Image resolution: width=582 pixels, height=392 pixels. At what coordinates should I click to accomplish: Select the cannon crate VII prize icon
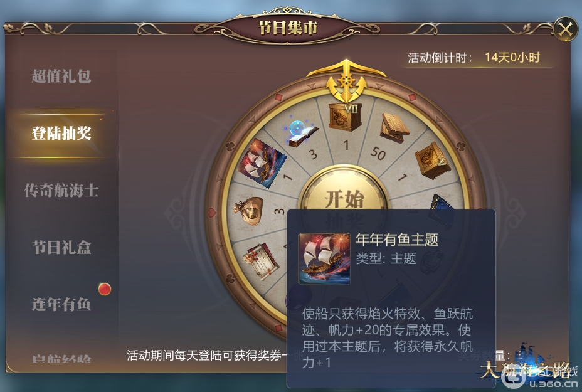pyautogui.click(x=345, y=117)
